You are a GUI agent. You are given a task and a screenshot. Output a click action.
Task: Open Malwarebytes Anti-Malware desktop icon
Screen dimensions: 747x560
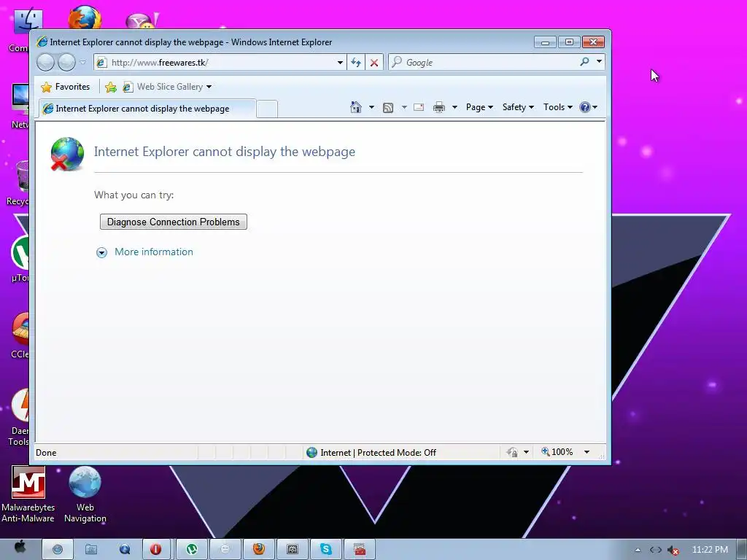pos(28,494)
